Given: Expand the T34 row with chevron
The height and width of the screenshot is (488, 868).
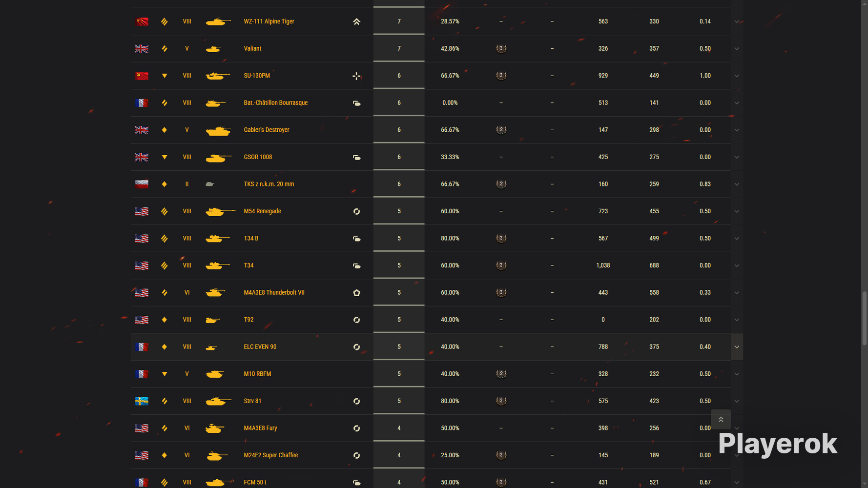Looking at the screenshot, I should coord(737,265).
